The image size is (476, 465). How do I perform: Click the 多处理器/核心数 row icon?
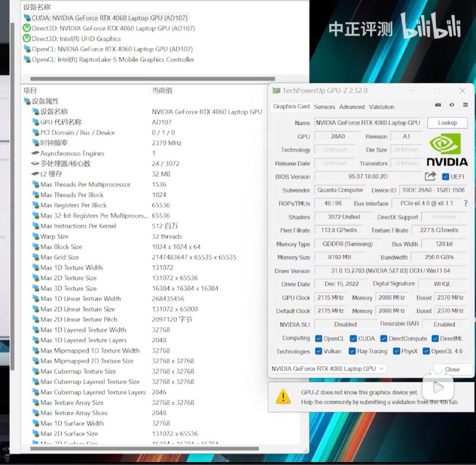35,163
